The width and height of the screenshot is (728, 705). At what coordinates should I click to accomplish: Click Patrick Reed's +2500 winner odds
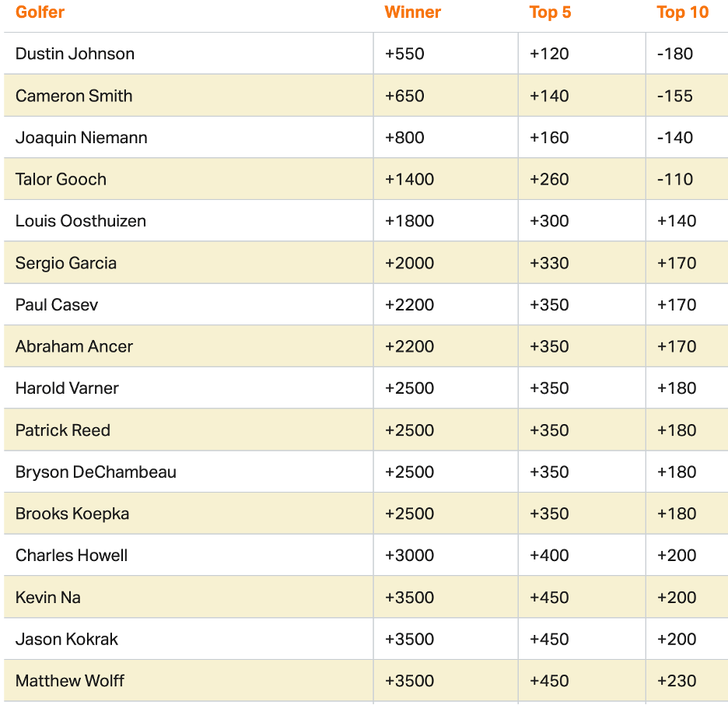coord(409,430)
